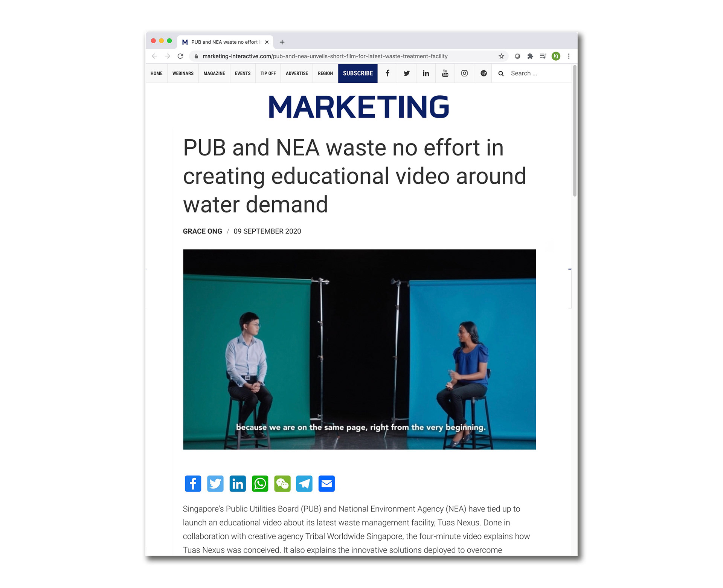Click the browser forward arrow
This screenshot has width=723, height=588.
pyautogui.click(x=168, y=56)
